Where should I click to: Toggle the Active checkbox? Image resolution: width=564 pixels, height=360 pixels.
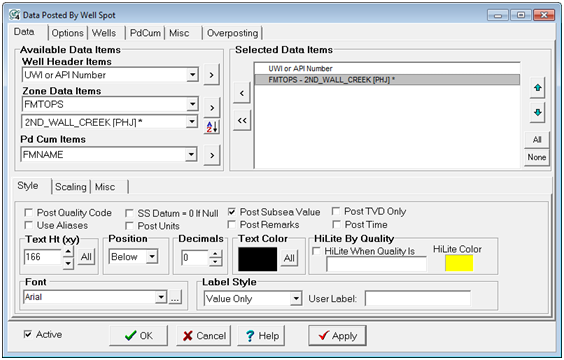tap(28, 334)
